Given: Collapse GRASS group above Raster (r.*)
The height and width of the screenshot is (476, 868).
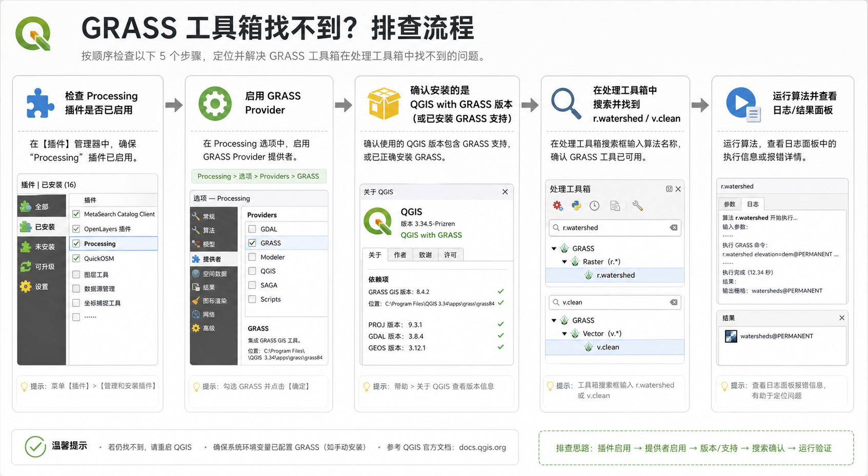Looking at the screenshot, I should point(554,249).
